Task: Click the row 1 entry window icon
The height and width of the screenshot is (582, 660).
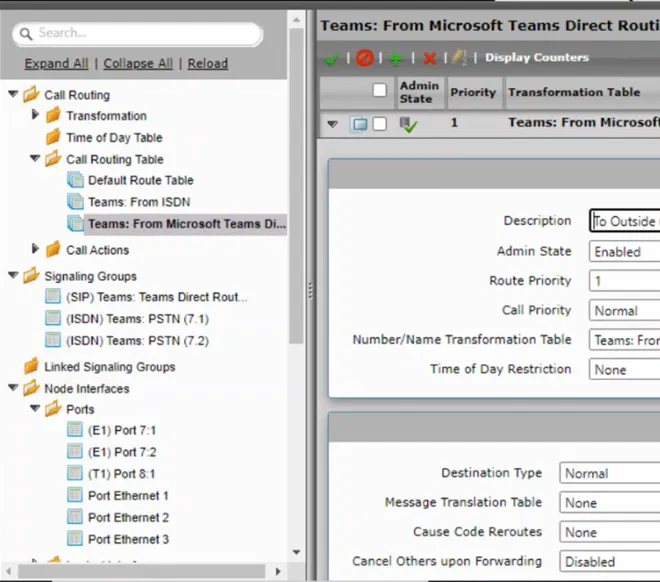Action: coord(359,124)
